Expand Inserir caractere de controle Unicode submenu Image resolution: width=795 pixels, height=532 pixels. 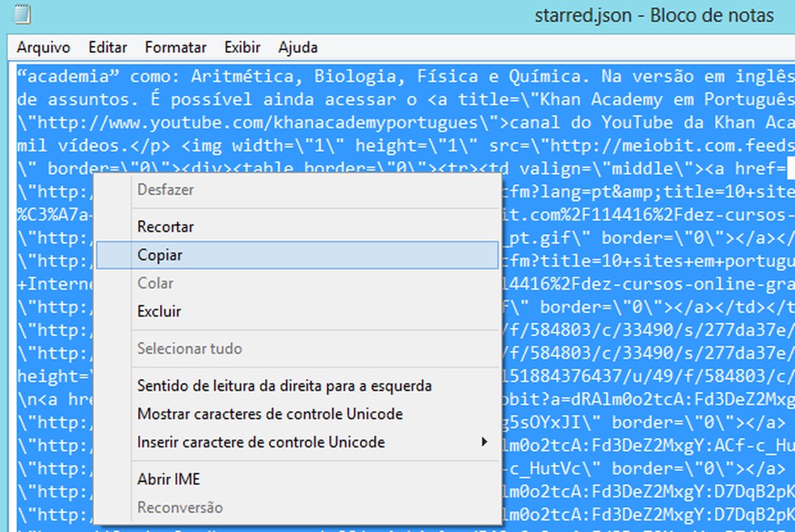(297, 442)
